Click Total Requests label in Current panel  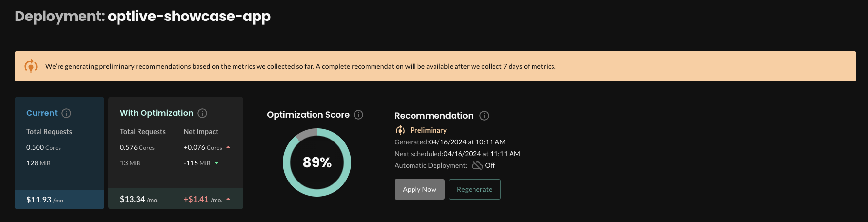(49, 132)
